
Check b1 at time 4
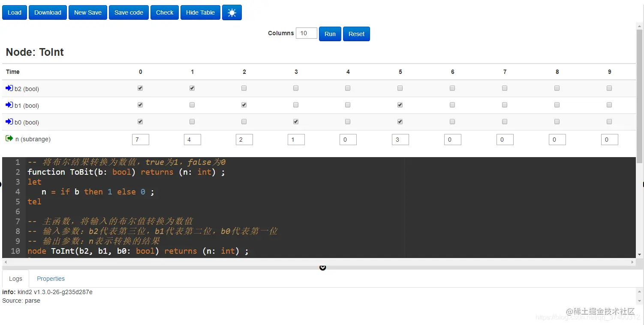coord(348,105)
